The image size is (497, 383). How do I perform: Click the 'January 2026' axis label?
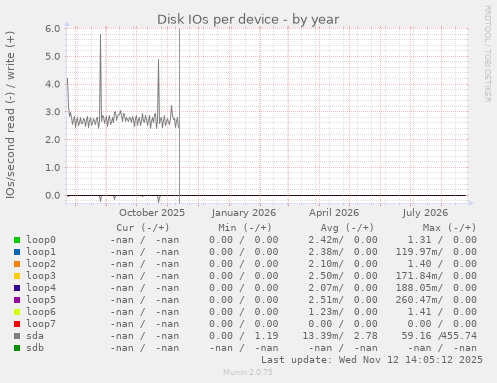244,213
